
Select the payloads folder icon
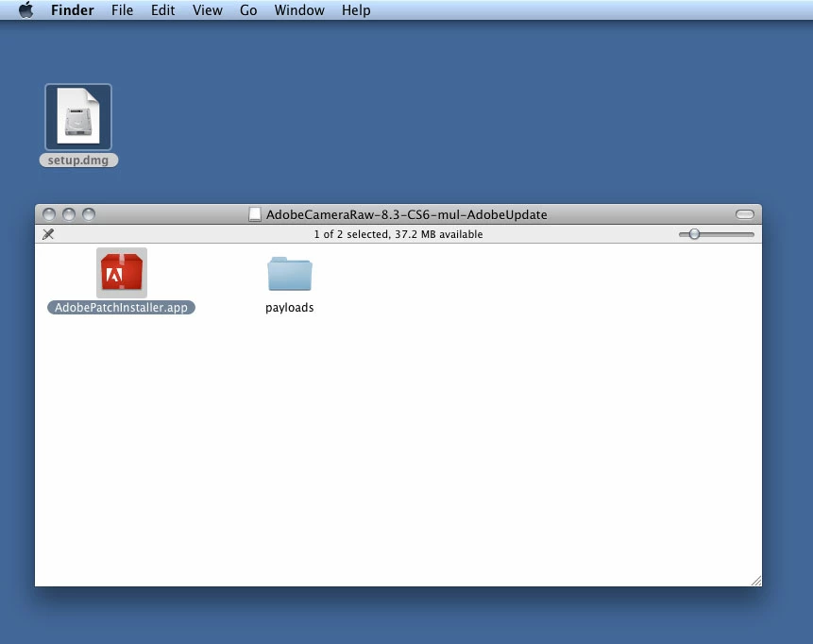tap(289, 273)
